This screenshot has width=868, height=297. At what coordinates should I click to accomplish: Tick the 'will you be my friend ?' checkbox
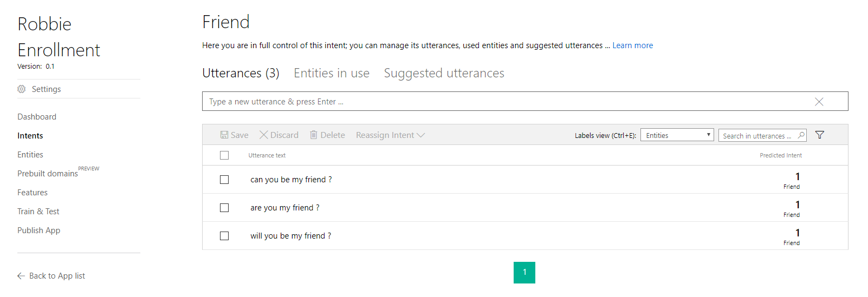(224, 236)
